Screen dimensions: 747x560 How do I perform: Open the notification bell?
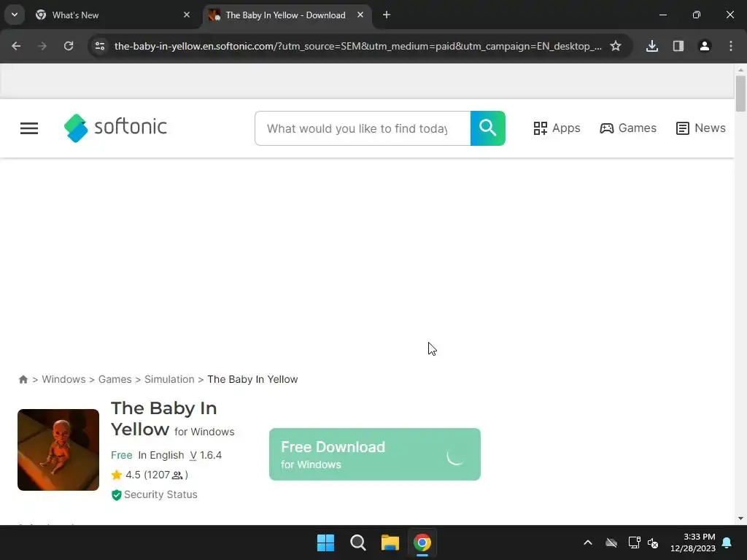point(727,542)
